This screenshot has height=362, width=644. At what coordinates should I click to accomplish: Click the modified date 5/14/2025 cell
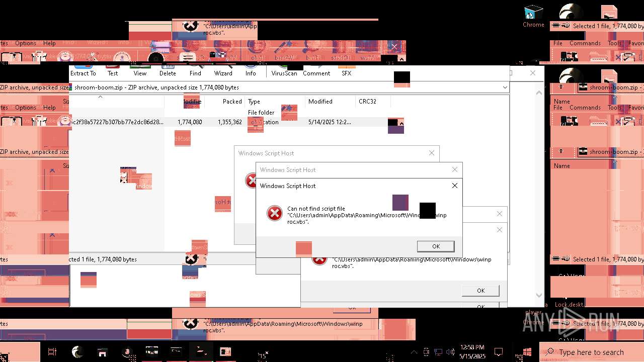[x=330, y=122]
